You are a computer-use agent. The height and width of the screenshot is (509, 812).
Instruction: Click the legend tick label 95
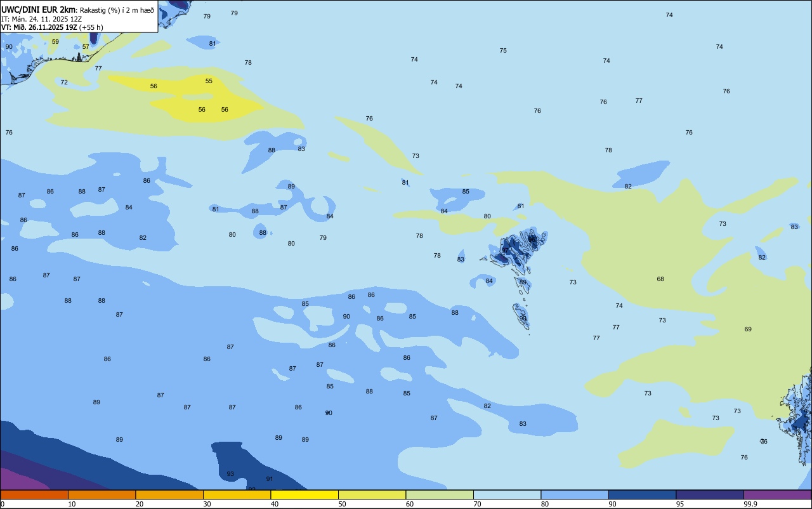(x=681, y=504)
